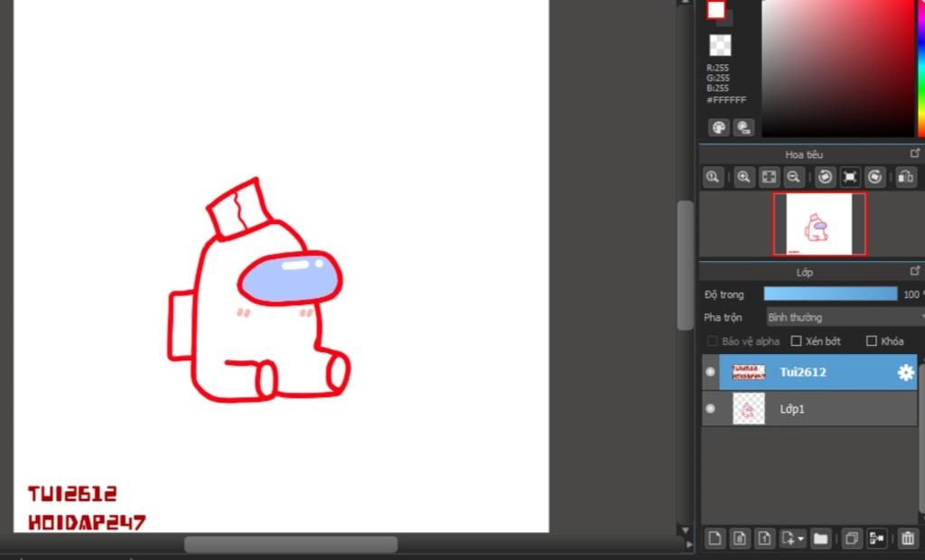The width and height of the screenshot is (925, 560).
Task: Select the Lớp1 layer row
Action: [x=809, y=408]
